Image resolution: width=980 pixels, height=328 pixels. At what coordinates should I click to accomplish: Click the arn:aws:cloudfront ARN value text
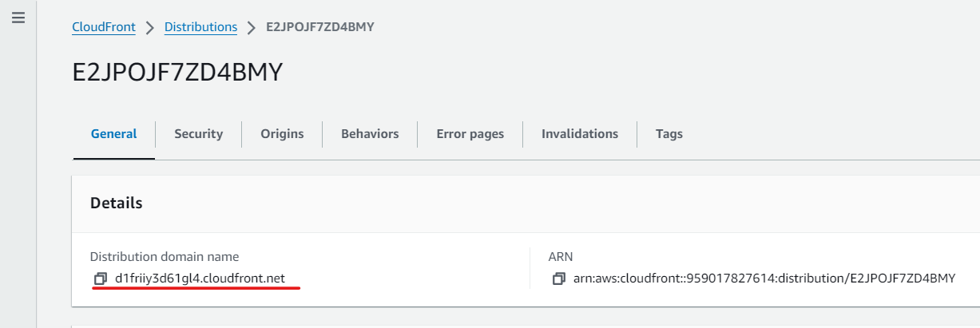tap(764, 279)
